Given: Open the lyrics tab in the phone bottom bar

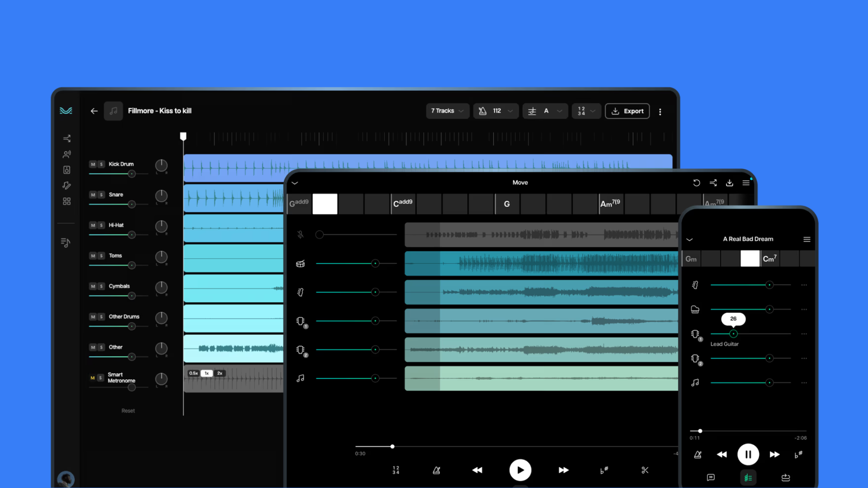Looking at the screenshot, I should [x=711, y=478].
